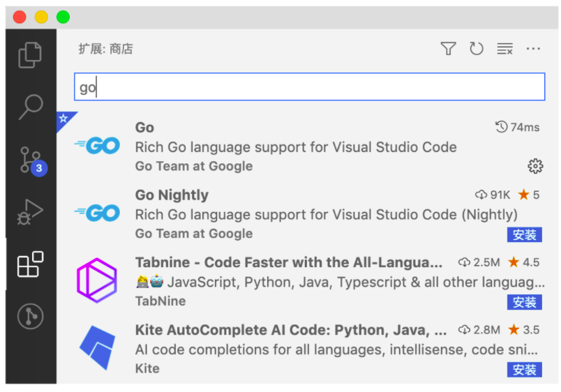Open Source Control with 3 changes
Viewport: 561px width, 392px height.
coord(30,159)
